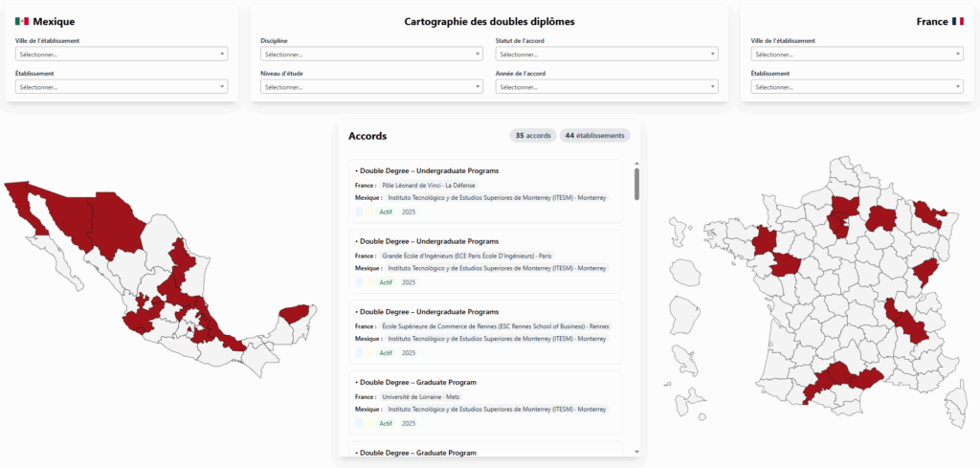
Task: Open the Année de l'accord dropdown
Action: (607, 87)
